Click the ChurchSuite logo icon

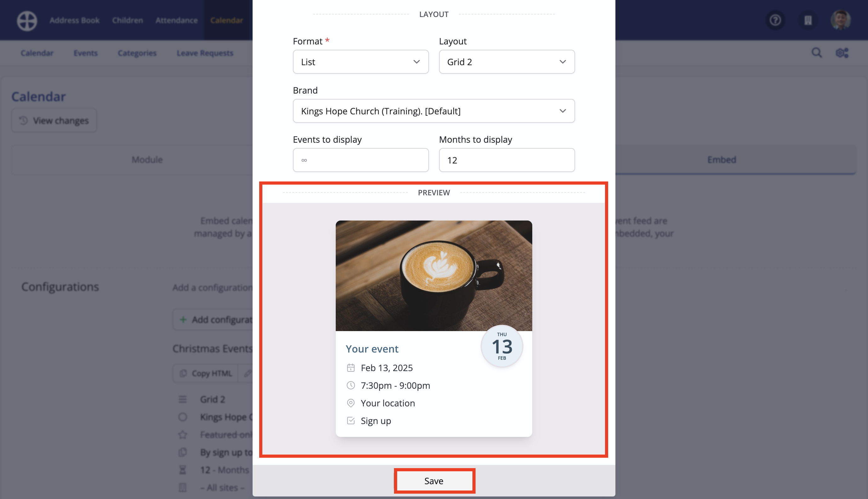27,20
